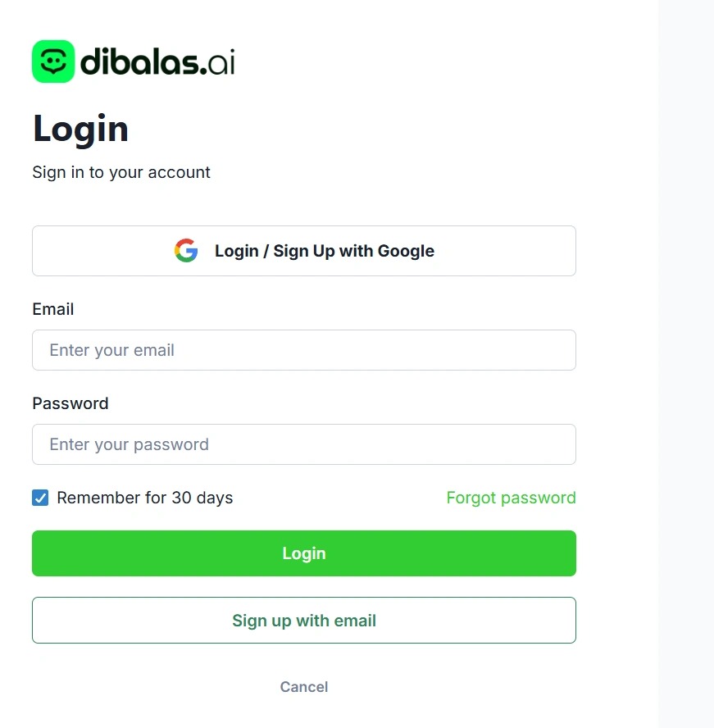This screenshot has width=714, height=728.
Task: Click the green dibalas.ai smiley chat logo icon
Action: coord(53,61)
